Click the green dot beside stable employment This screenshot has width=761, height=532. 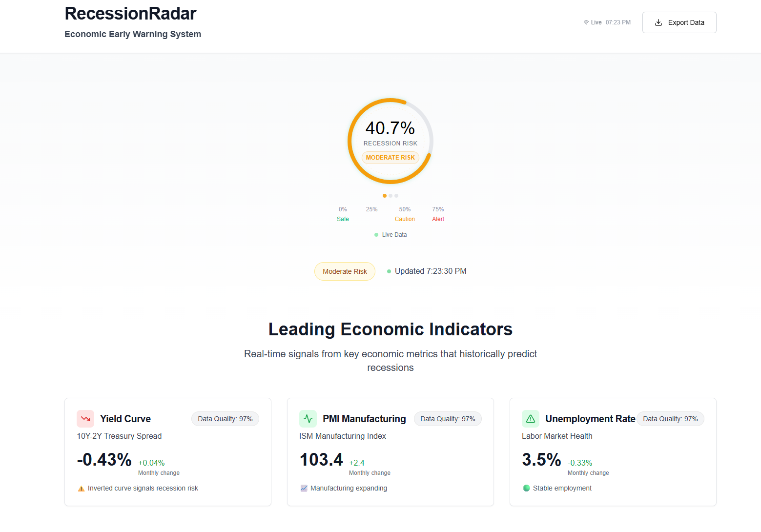(526, 488)
